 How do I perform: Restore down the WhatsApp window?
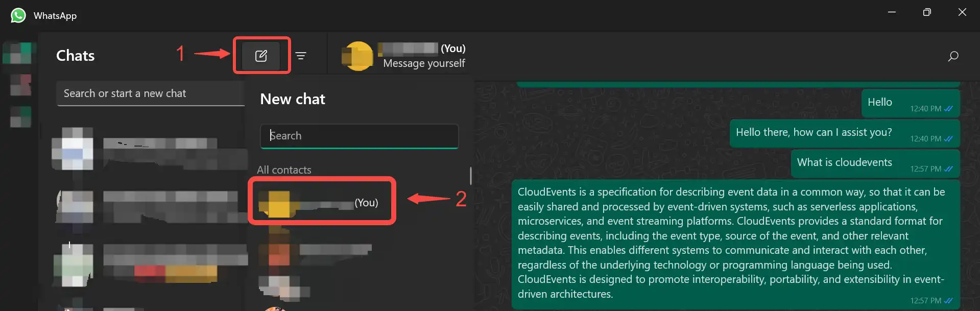click(x=927, y=12)
